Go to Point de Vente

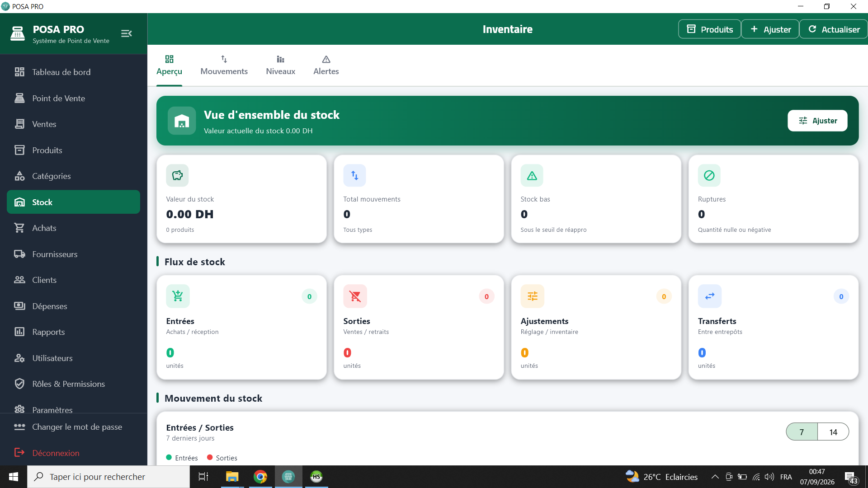pyautogui.click(x=73, y=98)
